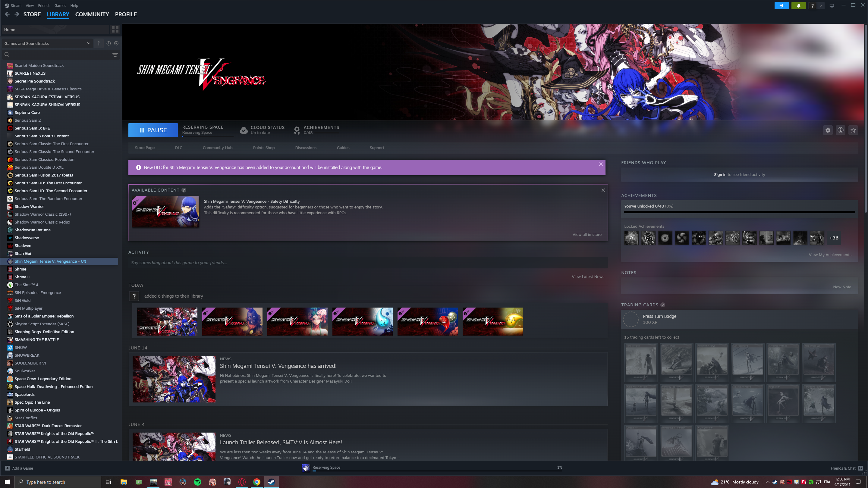The height and width of the screenshot is (488, 868).
Task: Select SCARLET NEXUS in library list
Action: [x=30, y=74]
